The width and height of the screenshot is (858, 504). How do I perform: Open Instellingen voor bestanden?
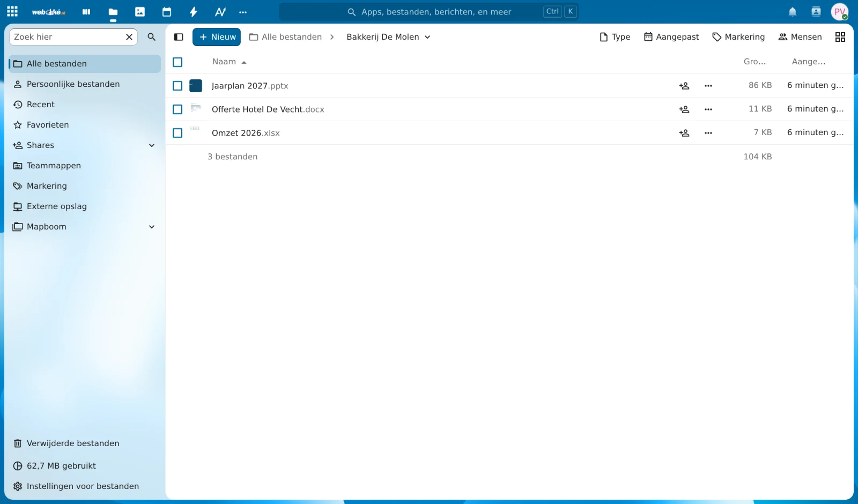85,486
